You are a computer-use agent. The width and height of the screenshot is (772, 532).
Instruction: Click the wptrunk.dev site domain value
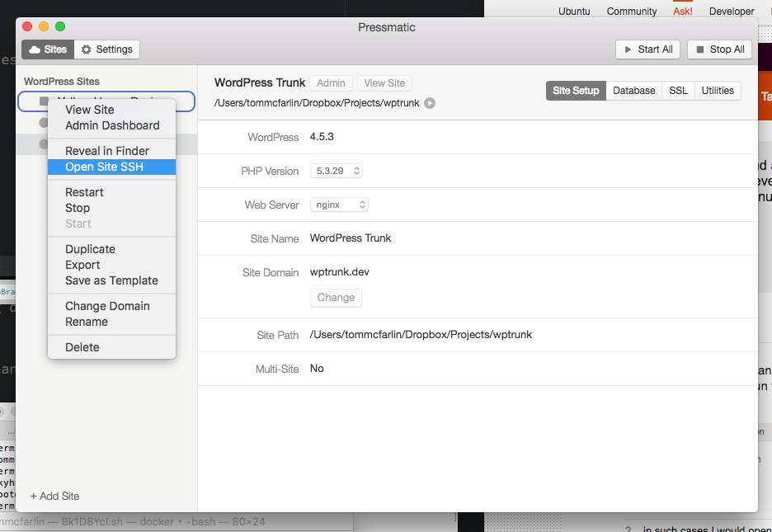(340, 272)
